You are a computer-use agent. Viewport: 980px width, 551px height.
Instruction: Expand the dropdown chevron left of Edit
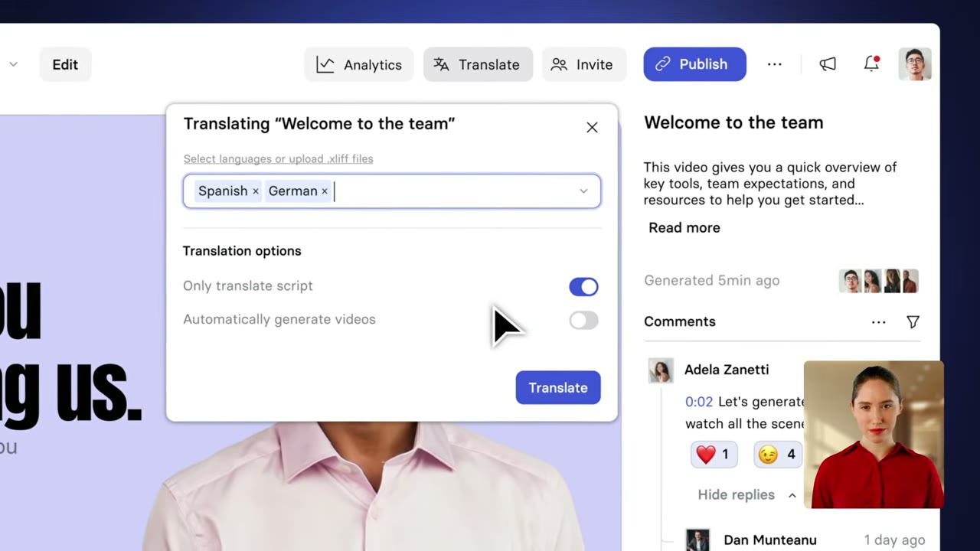click(x=13, y=64)
